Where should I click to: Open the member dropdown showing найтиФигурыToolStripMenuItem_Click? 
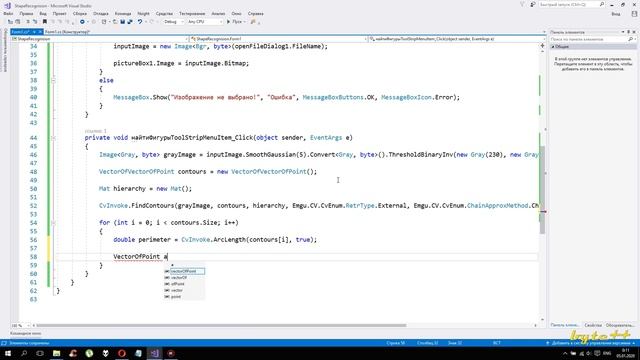[x=457, y=39]
